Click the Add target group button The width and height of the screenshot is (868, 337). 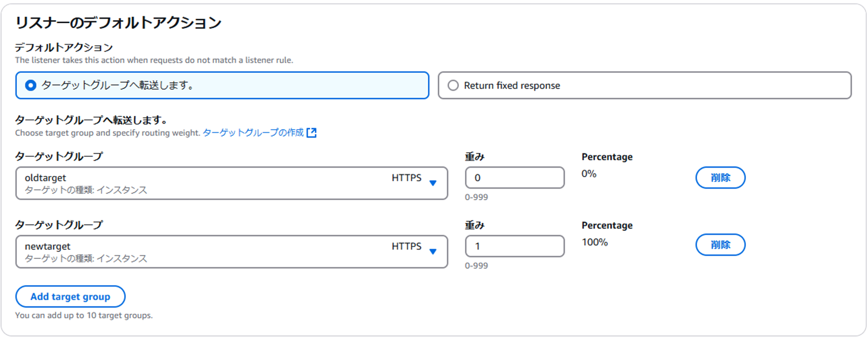(70, 297)
